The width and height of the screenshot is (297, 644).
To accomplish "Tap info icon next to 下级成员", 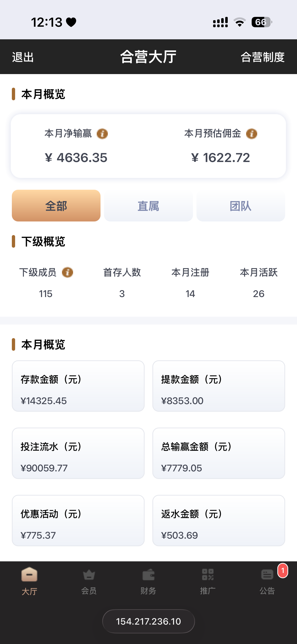I will 68,272.
